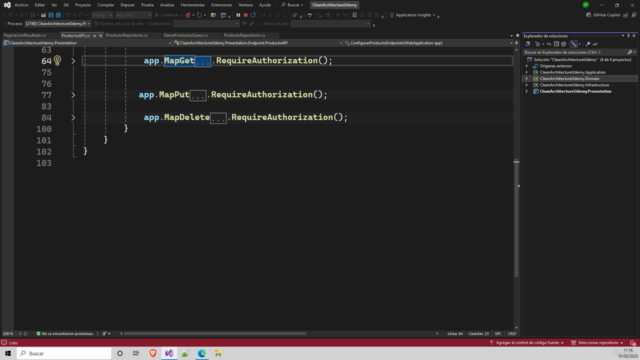Open the Debug configuration dropdown
The height and width of the screenshot is (360, 640).
pyautogui.click(x=102, y=15)
